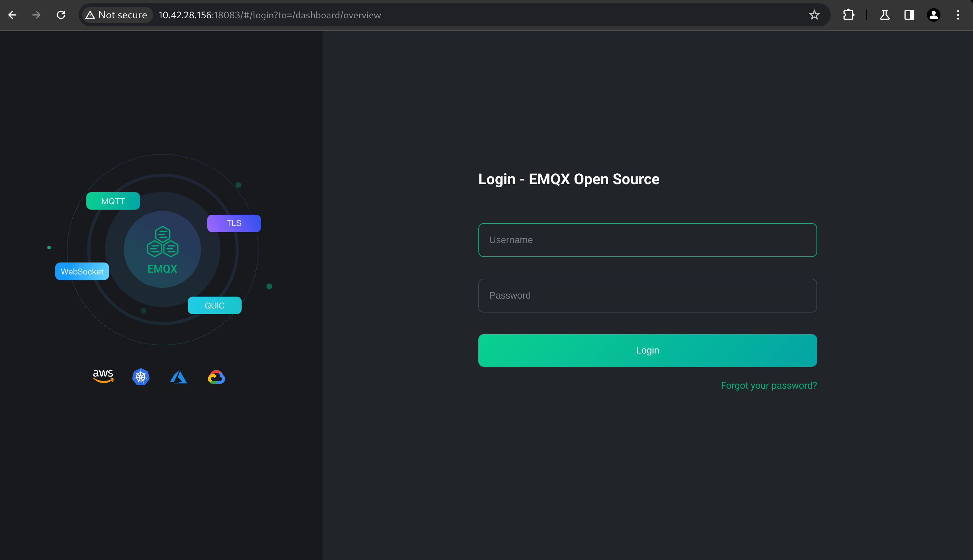Click the Google Cloud icon
The image size is (973, 560).
click(x=216, y=376)
